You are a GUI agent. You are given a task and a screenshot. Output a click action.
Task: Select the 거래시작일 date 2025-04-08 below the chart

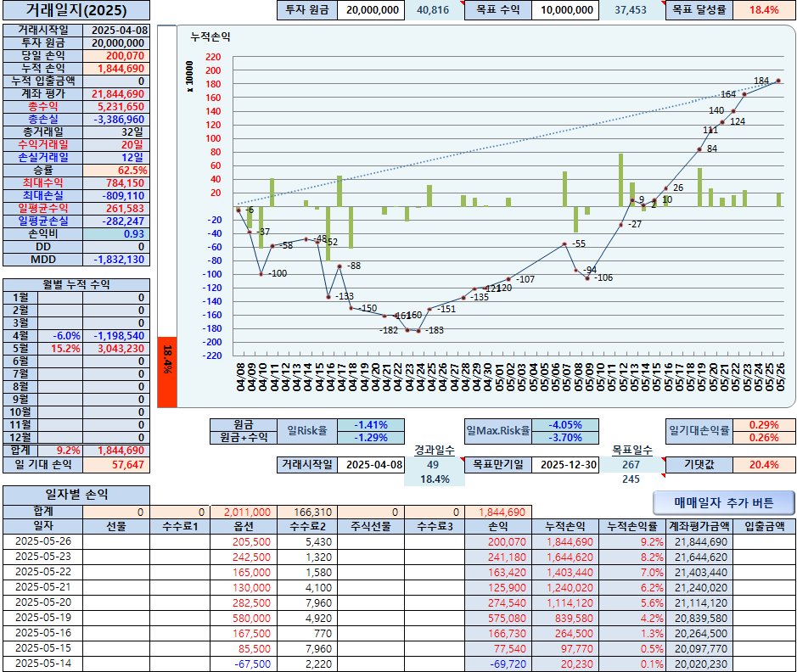click(371, 464)
